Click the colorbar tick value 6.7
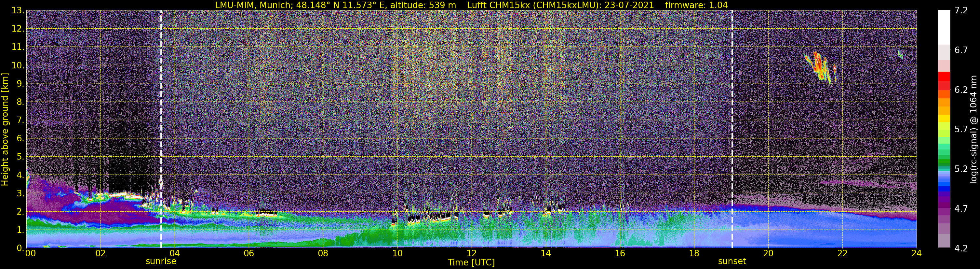 [961, 50]
